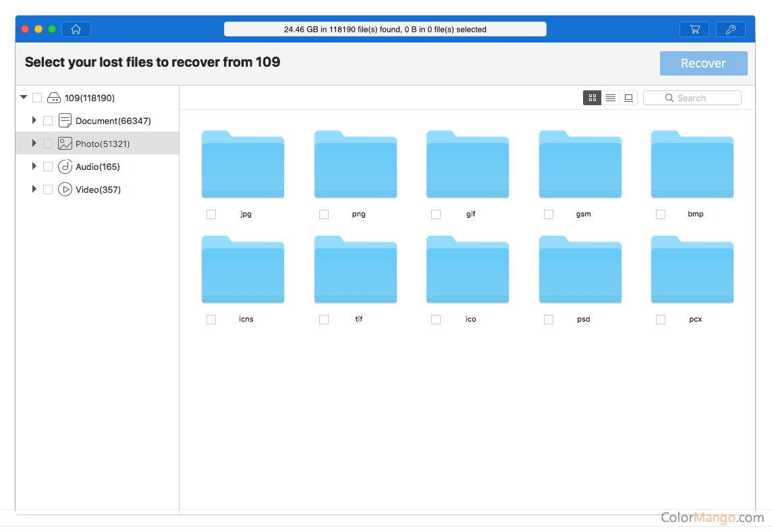
Task: Select the bmp folder checkbox
Action: point(661,214)
